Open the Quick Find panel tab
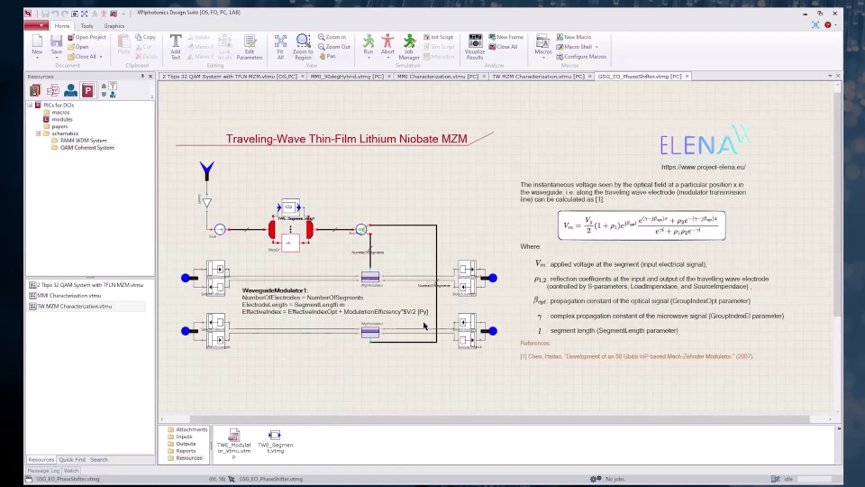This screenshot has width=865, height=487. coord(72,460)
